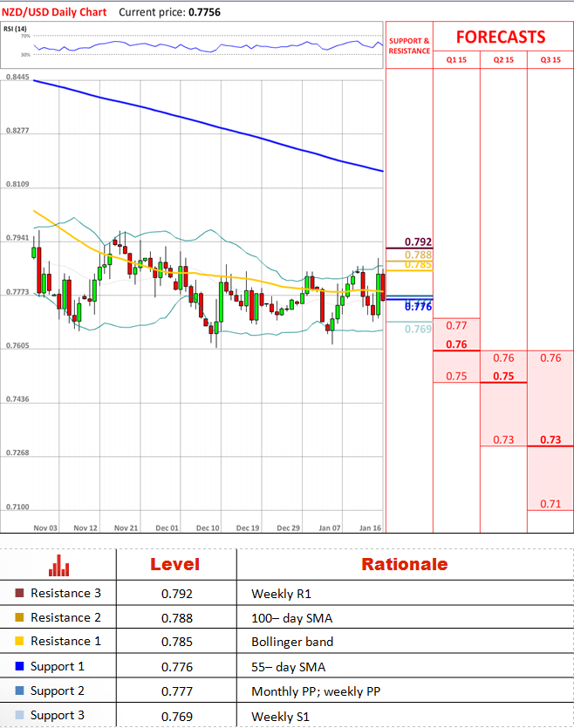Viewport: 574px width, 728px height.
Task: Click the 'Level' table column header
Action: (x=175, y=564)
